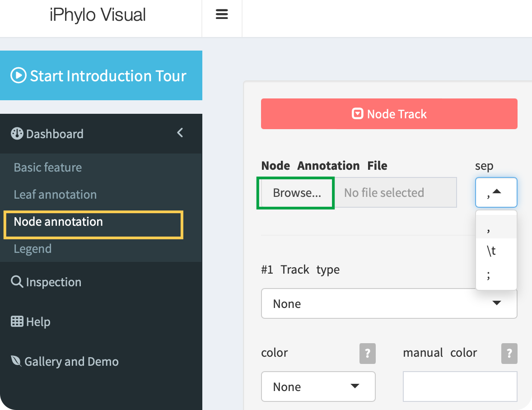Screen dimensions: 532x410
Task: Click the play icon in Start Introduction Tour
Action: click(x=18, y=75)
